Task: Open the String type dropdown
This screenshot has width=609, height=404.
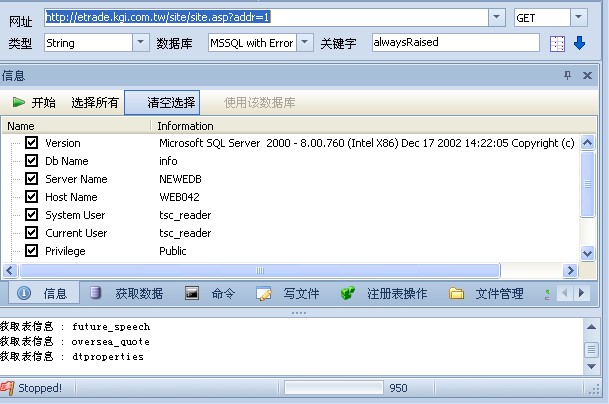Action: coord(141,42)
